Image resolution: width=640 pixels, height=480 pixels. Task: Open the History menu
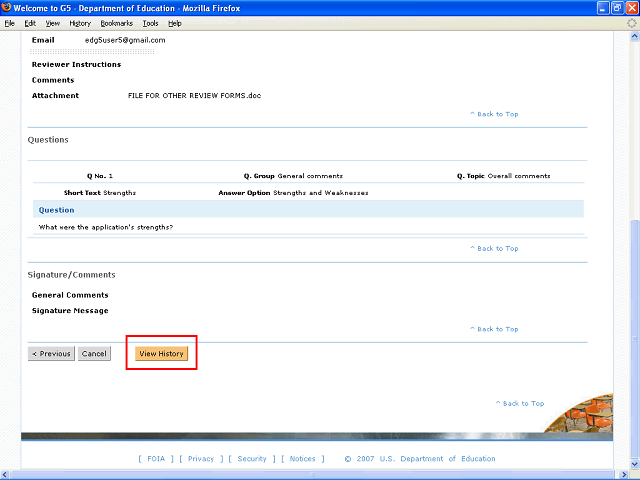click(80, 23)
